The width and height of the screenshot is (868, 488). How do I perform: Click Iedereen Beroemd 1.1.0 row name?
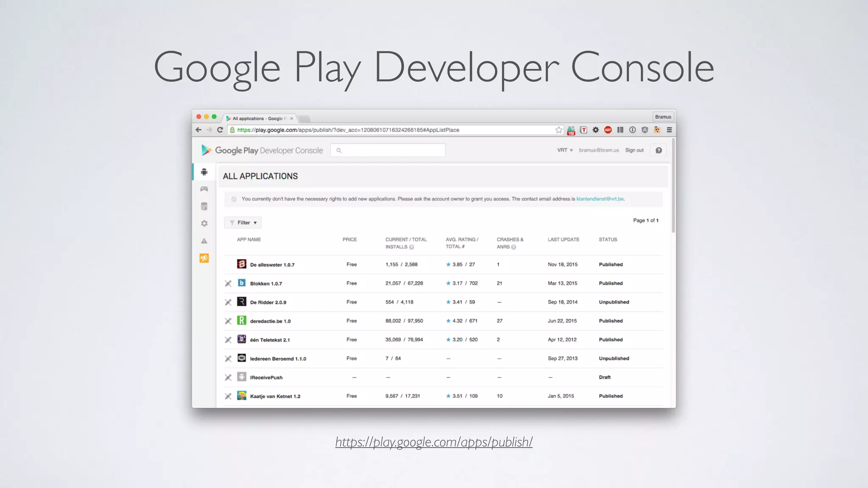tap(278, 359)
